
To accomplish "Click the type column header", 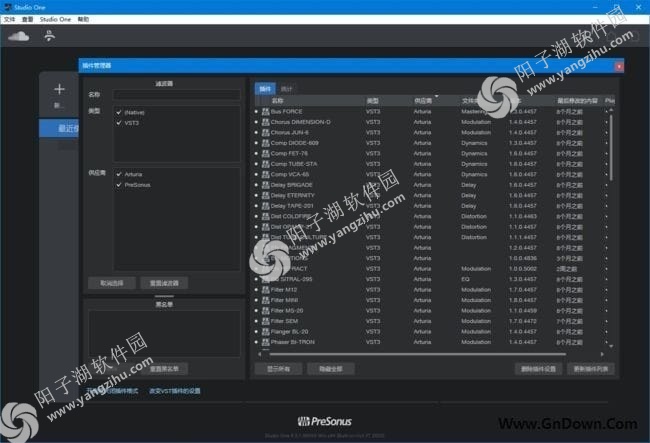I will (373, 101).
